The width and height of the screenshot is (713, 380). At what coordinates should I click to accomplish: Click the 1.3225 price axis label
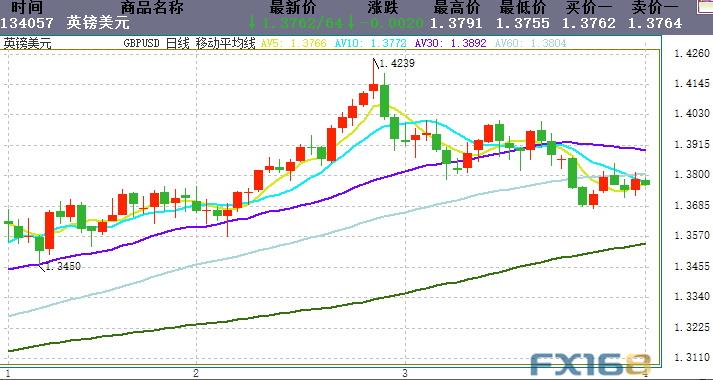691,327
